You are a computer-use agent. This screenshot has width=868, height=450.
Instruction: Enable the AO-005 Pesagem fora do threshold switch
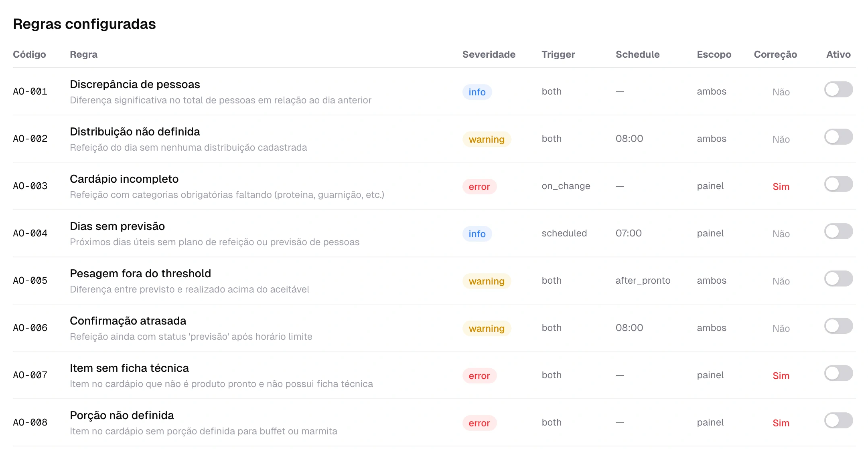[838, 278]
